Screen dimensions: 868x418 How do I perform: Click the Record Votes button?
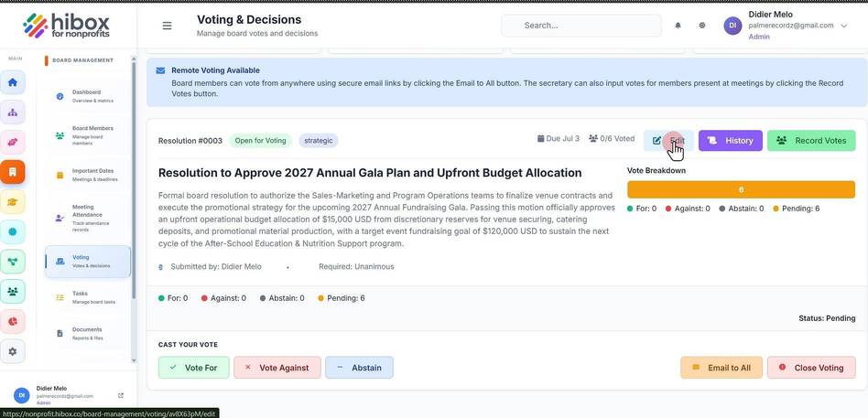pyautogui.click(x=811, y=141)
